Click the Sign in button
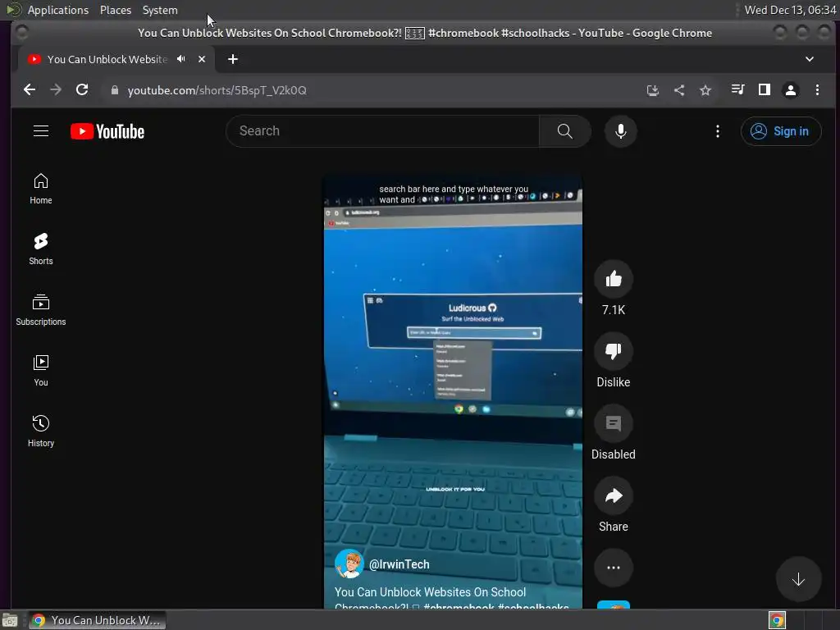Viewport: 840px width, 630px height. 781,131
